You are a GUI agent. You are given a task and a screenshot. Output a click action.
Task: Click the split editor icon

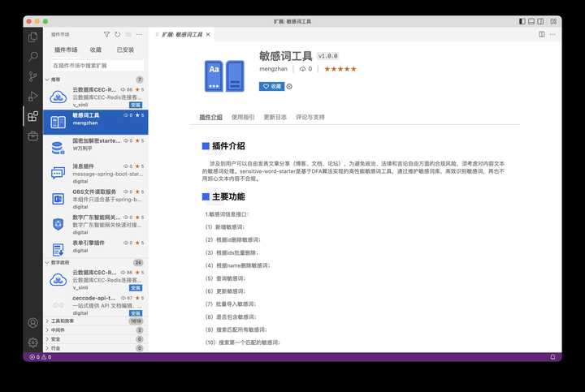point(542,34)
